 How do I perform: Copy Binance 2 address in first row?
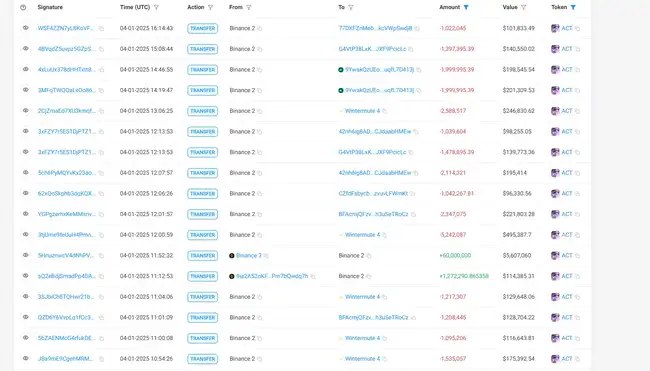click(260, 29)
